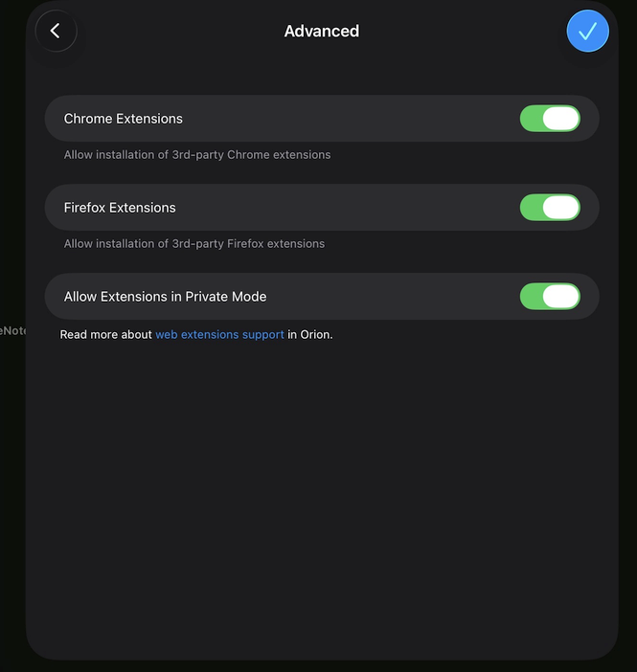Click the Chrome Extensions label text
Viewport: 637px width, 672px height.
(123, 119)
